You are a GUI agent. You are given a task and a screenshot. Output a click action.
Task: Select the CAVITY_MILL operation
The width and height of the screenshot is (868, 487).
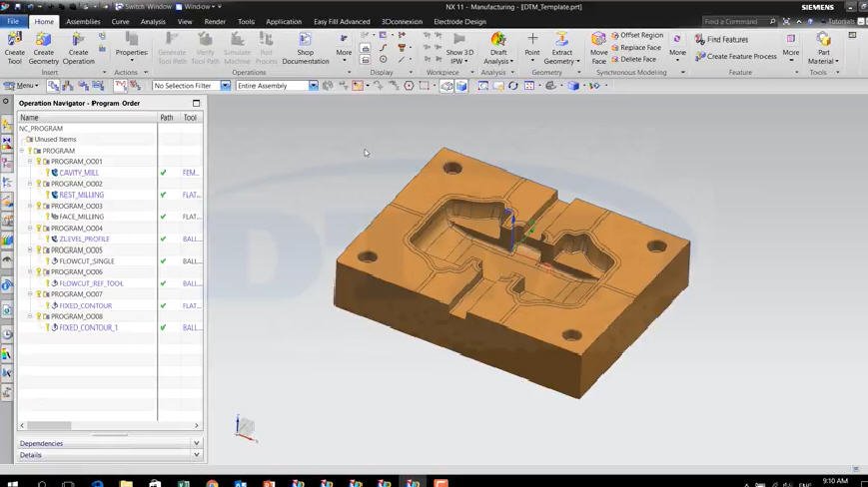79,173
